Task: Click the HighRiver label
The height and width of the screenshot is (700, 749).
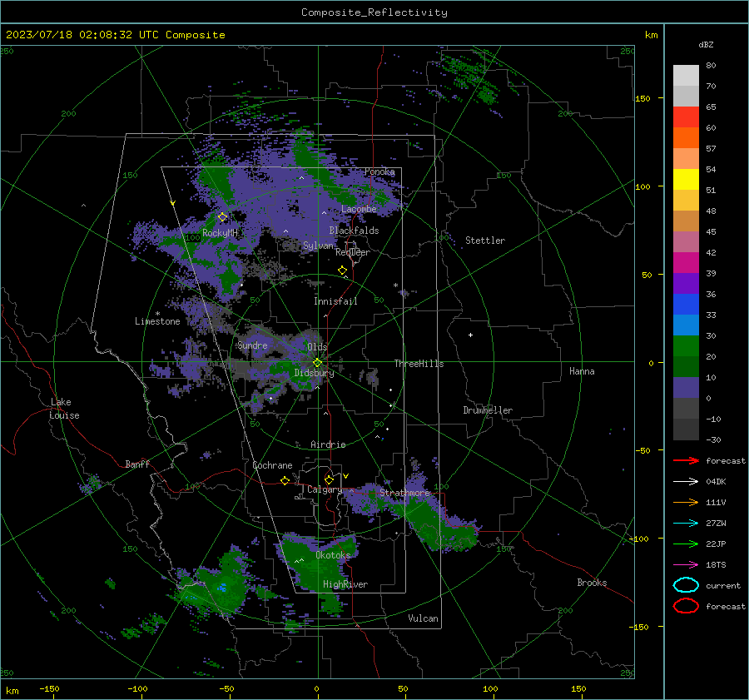Action: (345, 584)
